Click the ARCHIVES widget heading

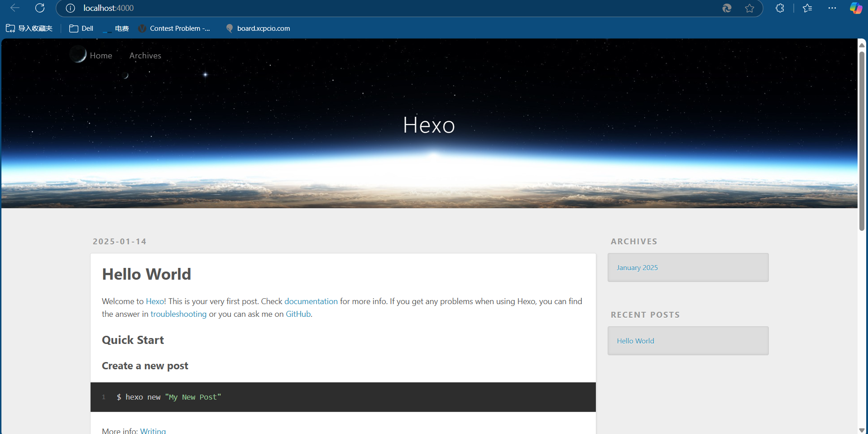click(x=634, y=242)
